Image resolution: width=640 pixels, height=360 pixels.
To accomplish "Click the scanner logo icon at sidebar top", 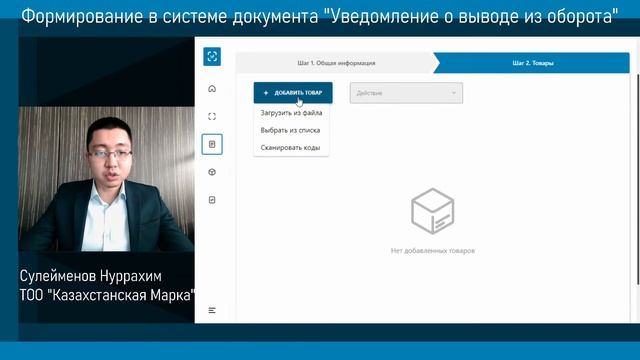I will [212, 56].
